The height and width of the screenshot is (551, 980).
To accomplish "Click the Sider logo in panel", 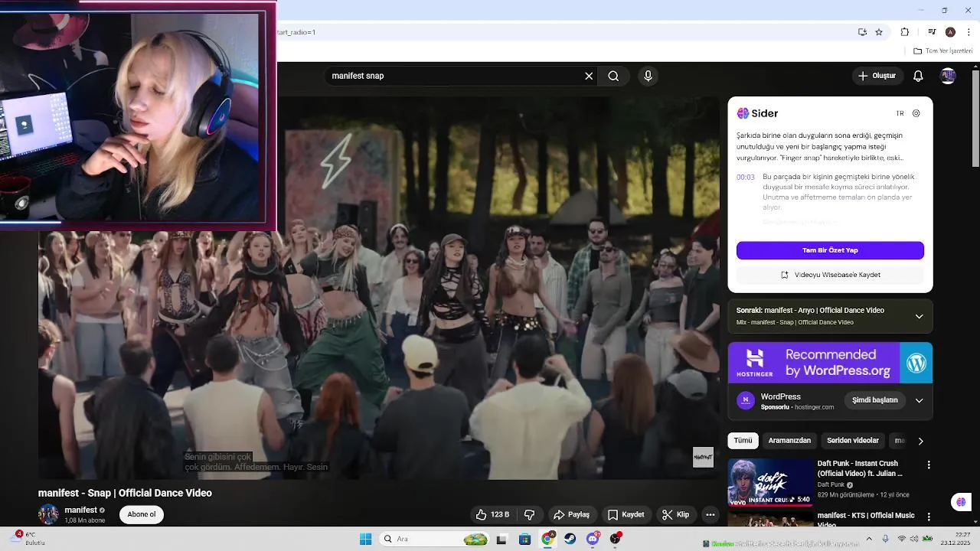I will coord(757,113).
